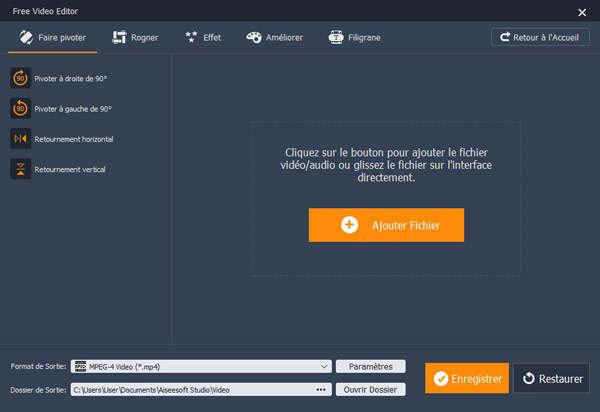Reset with the Restaurer button
The width and height of the screenshot is (600, 412).
(551, 378)
